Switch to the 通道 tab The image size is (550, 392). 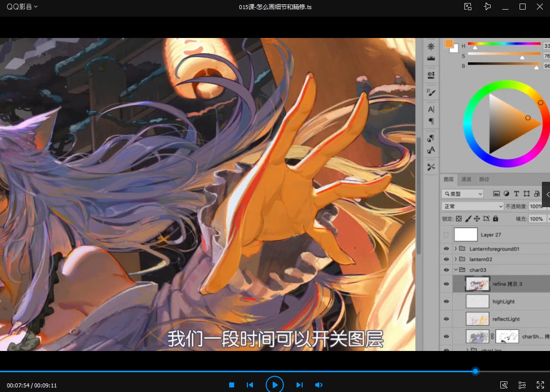466,179
